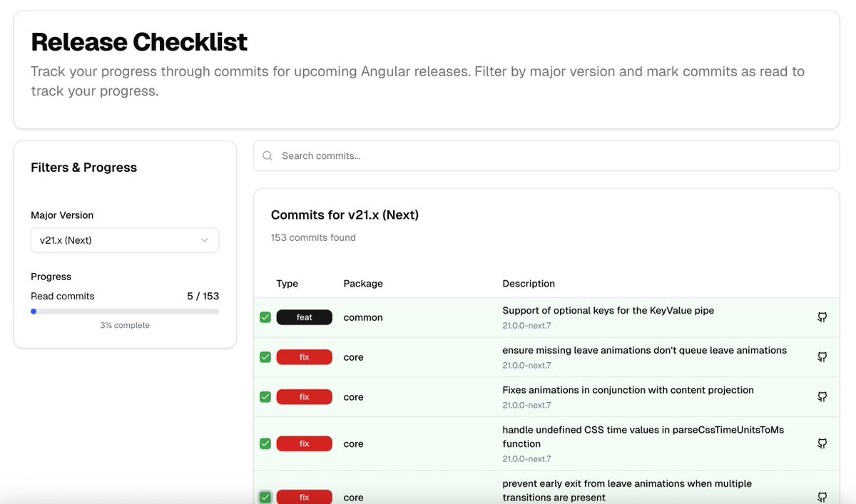
Task: Open GitHub link for parseCssTimeUnitsToMs commit
Action: click(x=822, y=443)
